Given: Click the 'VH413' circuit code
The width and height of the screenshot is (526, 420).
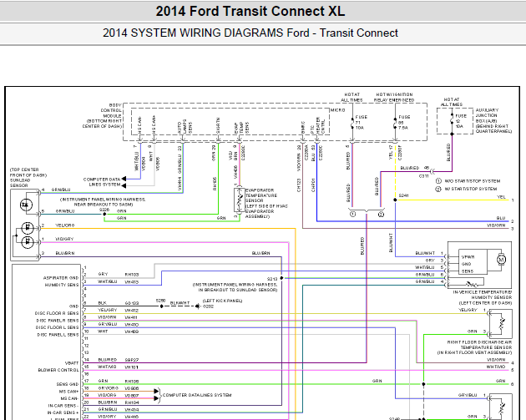Looking at the screenshot, I should coord(132,282).
